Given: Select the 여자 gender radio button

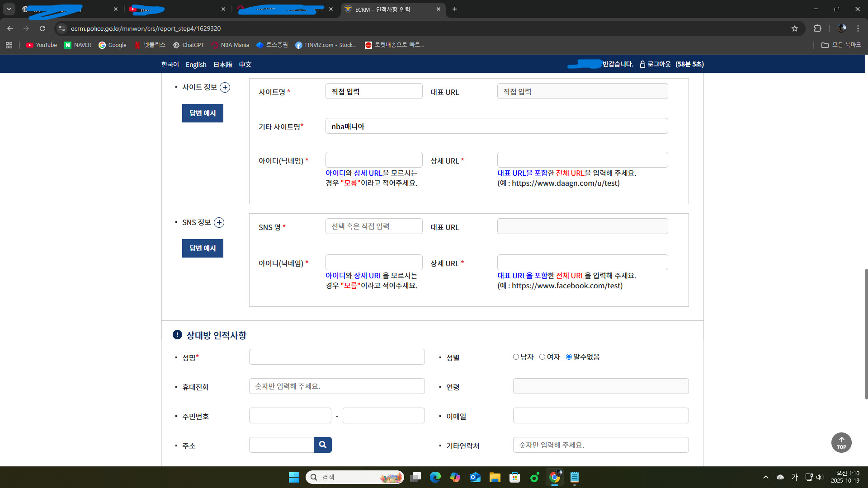Looking at the screenshot, I should [x=542, y=357].
